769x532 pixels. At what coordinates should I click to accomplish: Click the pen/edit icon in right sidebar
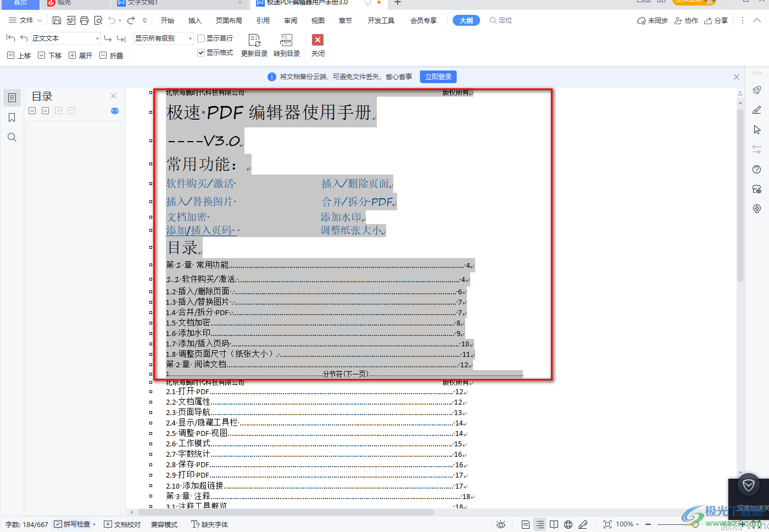(x=757, y=110)
